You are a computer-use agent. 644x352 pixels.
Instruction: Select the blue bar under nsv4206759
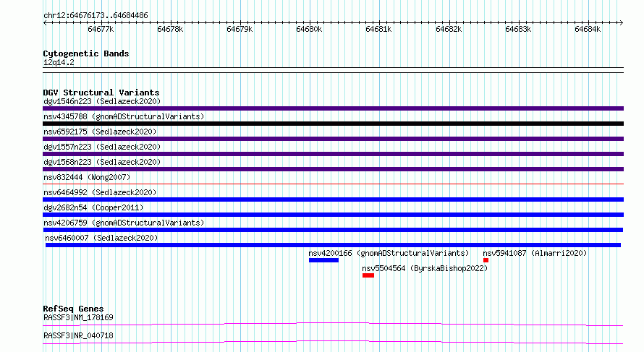point(333,230)
